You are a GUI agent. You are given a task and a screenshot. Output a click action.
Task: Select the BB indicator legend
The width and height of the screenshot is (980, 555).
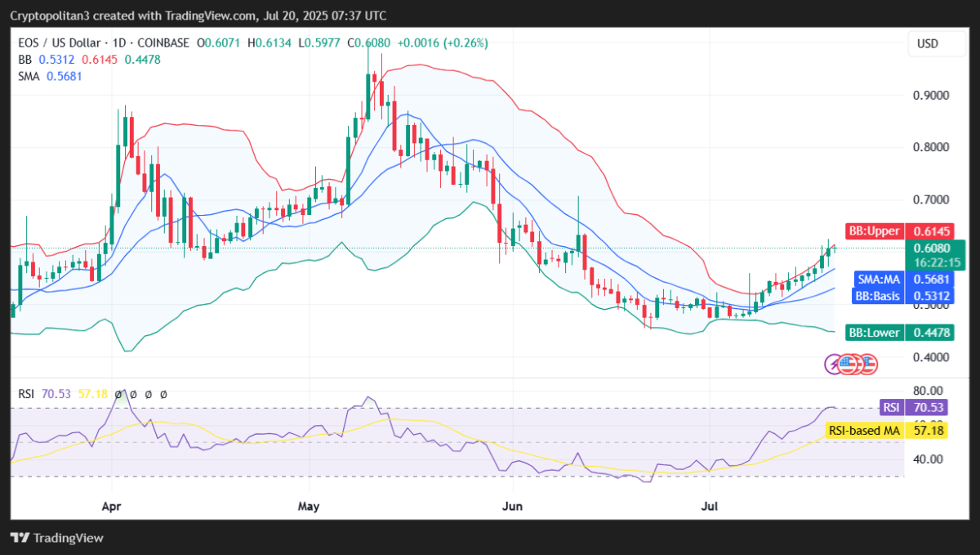click(24, 60)
